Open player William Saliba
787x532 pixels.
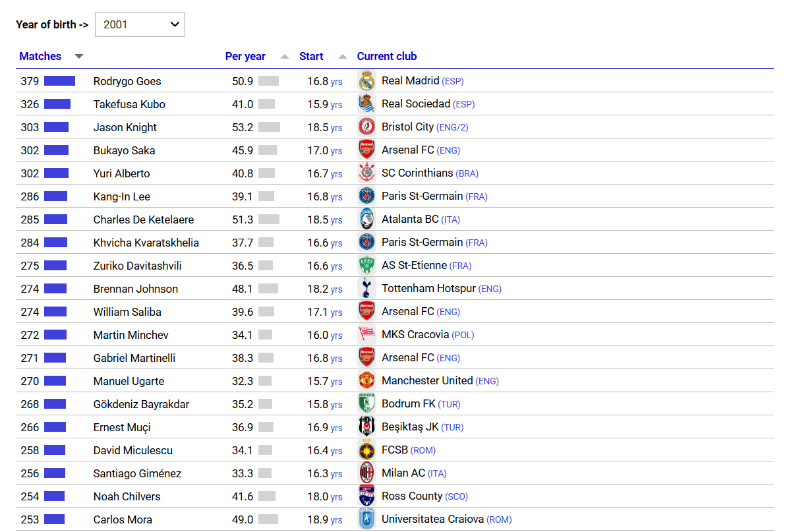127,312
